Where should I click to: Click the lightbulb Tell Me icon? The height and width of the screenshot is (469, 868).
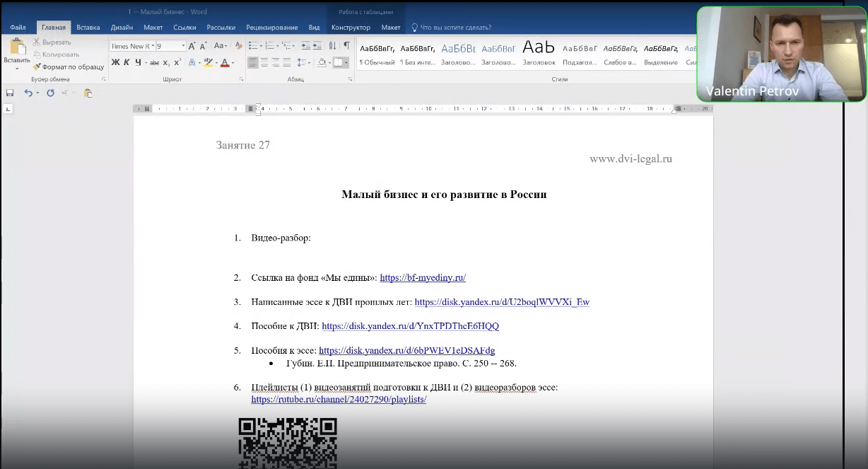tap(414, 28)
